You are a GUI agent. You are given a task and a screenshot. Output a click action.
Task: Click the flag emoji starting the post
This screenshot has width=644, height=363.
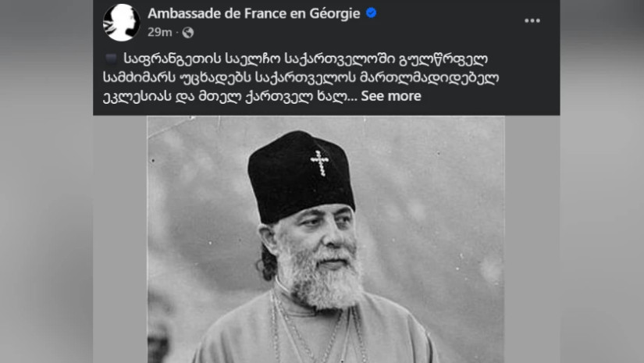pos(112,59)
